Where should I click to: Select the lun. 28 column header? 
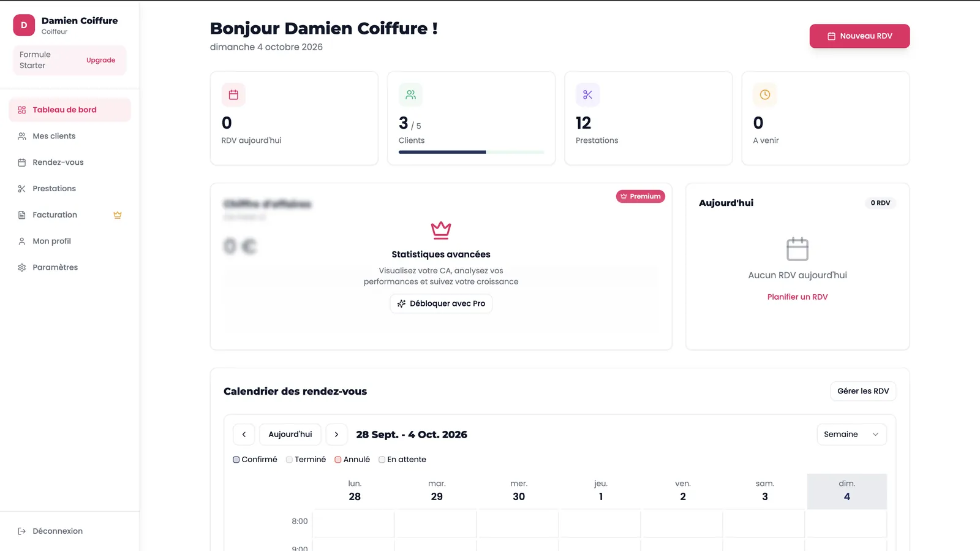point(355,491)
